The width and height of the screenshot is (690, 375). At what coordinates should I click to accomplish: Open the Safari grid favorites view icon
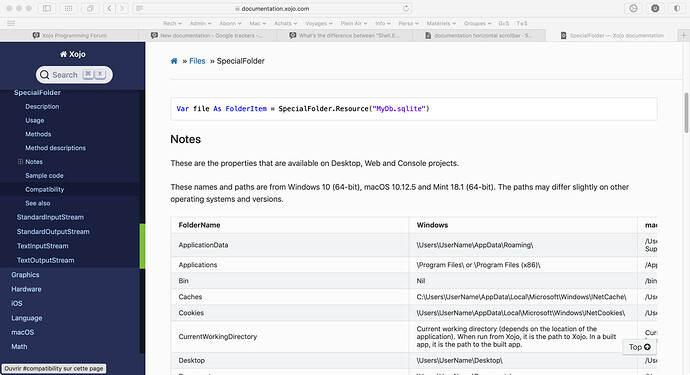coord(69,8)
